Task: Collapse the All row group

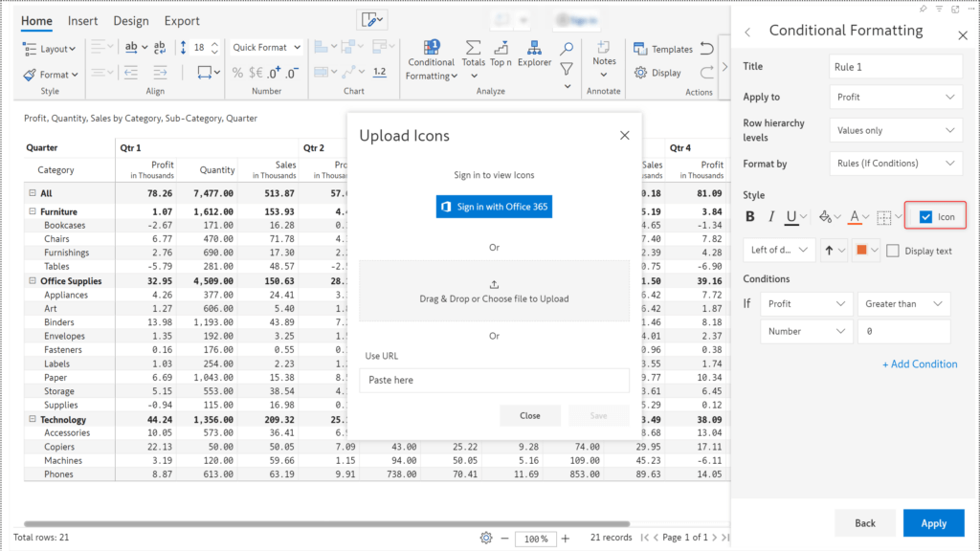Action: [33, 193]
